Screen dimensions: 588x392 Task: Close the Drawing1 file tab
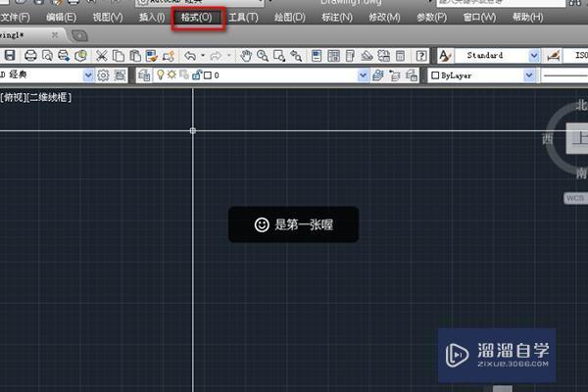pyautogui.click(x=55, y=35)
